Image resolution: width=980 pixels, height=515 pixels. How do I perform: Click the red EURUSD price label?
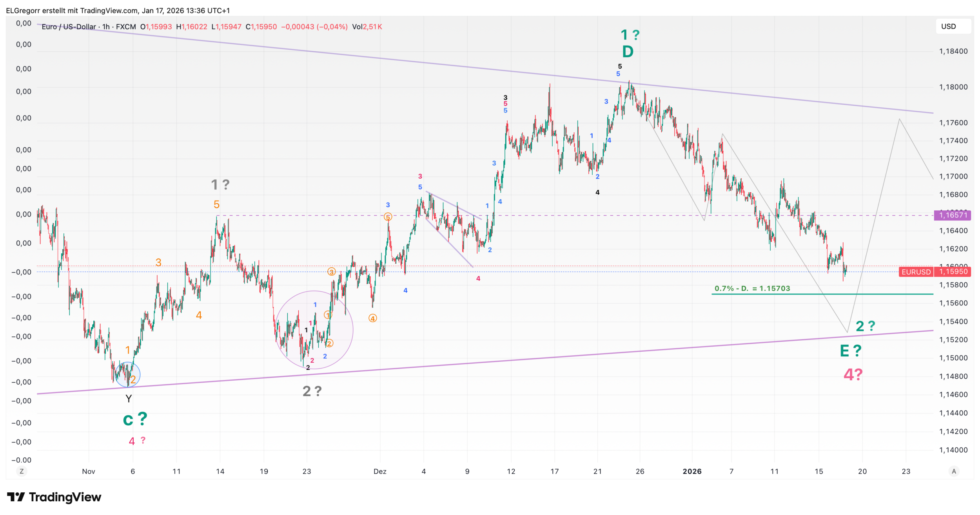[x=916, y=272]
